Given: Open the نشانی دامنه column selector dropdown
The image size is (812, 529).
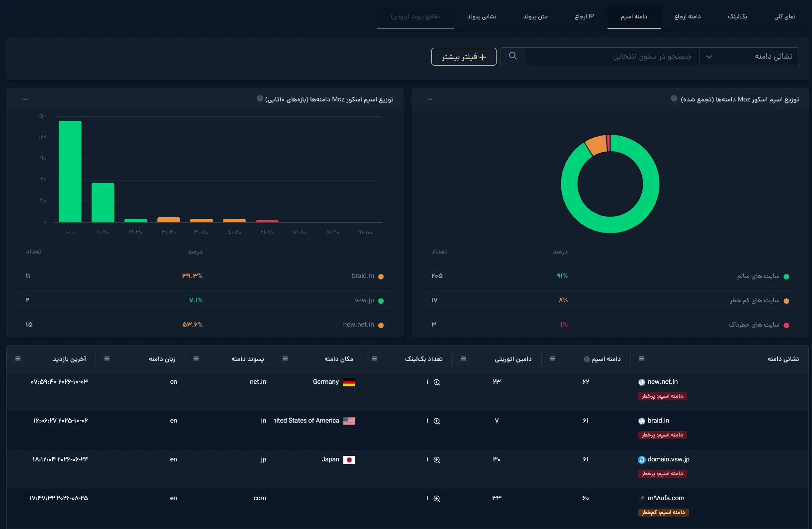Looking at the screenshot, I should pos(749,56).
